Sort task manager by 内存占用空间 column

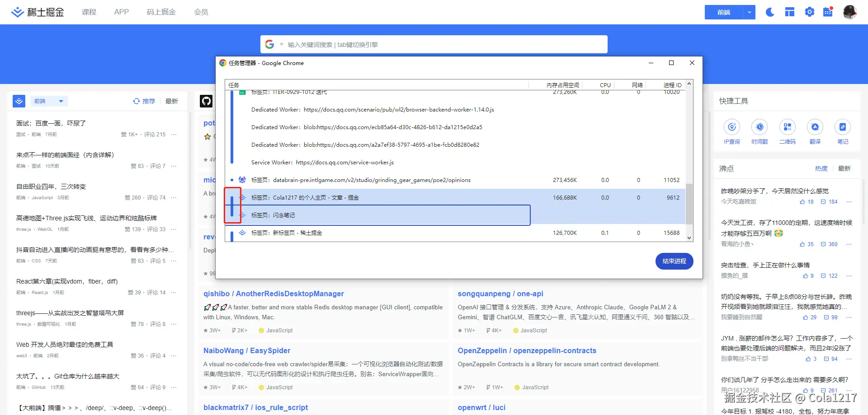[x=562, y=85]
